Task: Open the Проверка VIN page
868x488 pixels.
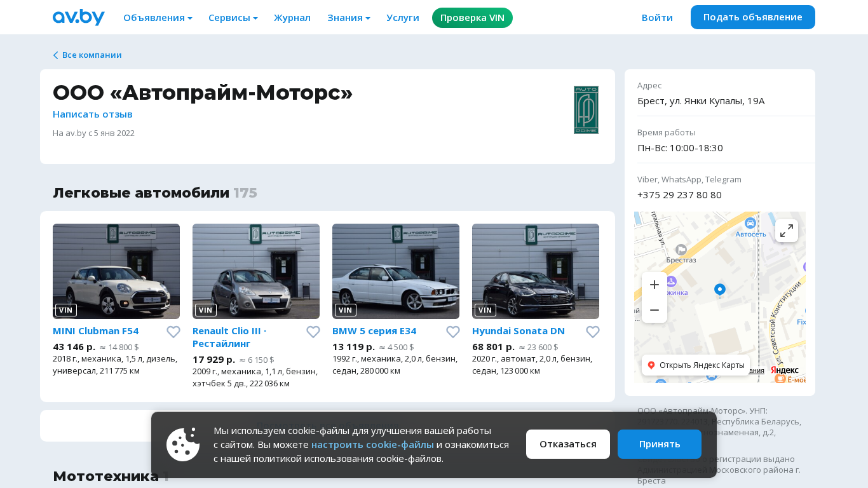Action: coord(472,18)
